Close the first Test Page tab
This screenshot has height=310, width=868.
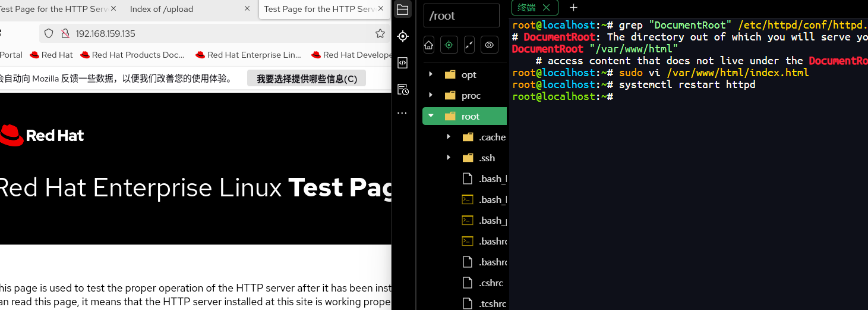113,9
